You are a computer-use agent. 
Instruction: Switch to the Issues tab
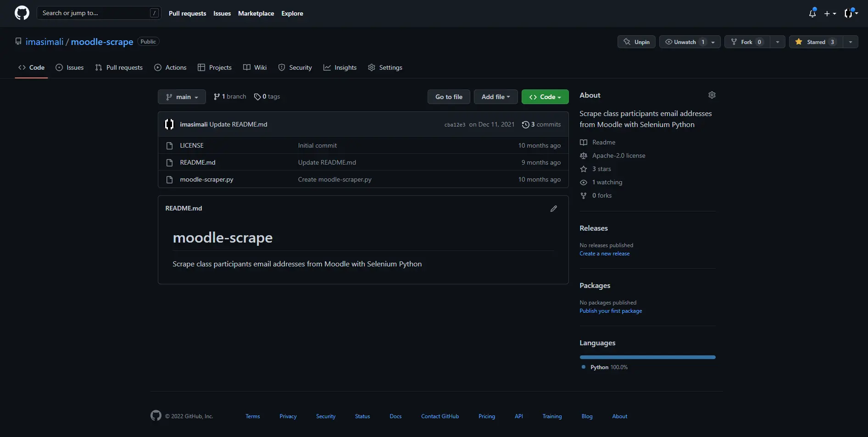click(70, 67)
